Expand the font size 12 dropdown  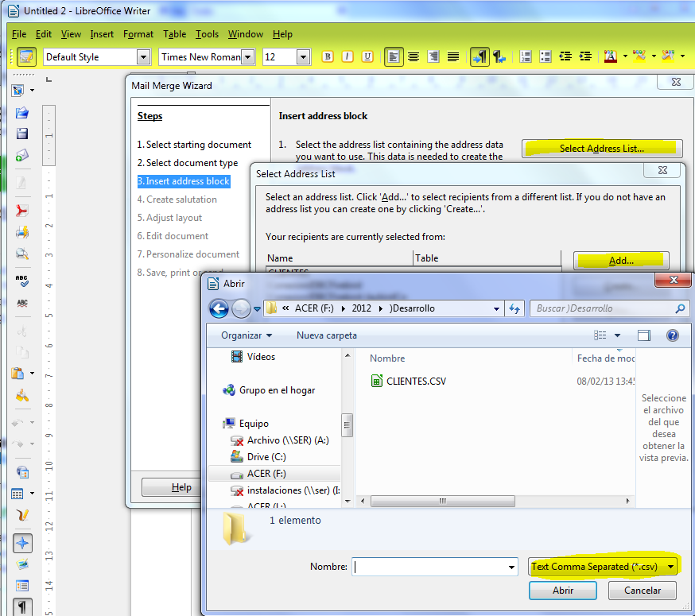[303, 57]
